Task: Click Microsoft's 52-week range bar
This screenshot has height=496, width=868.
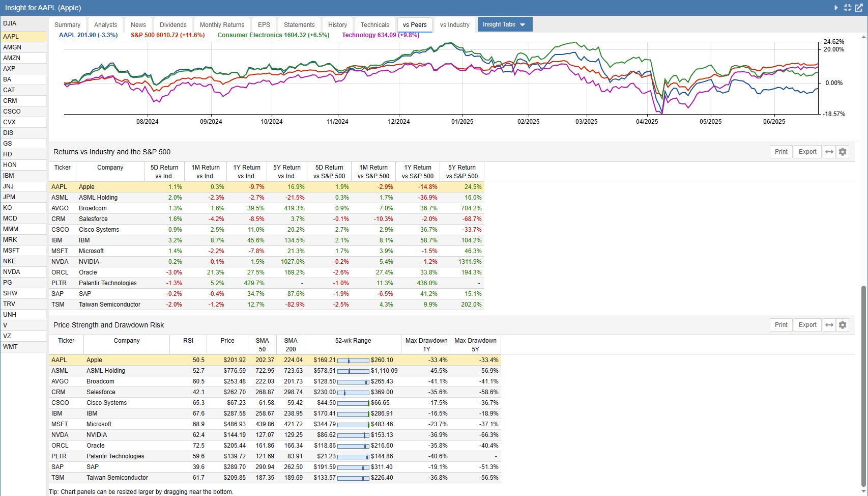Action: (x=353, y=424)
